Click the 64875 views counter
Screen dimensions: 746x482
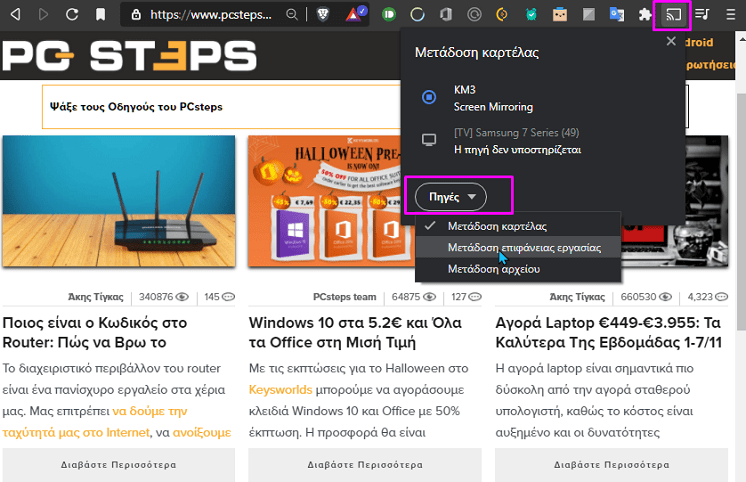pos(413,297)
